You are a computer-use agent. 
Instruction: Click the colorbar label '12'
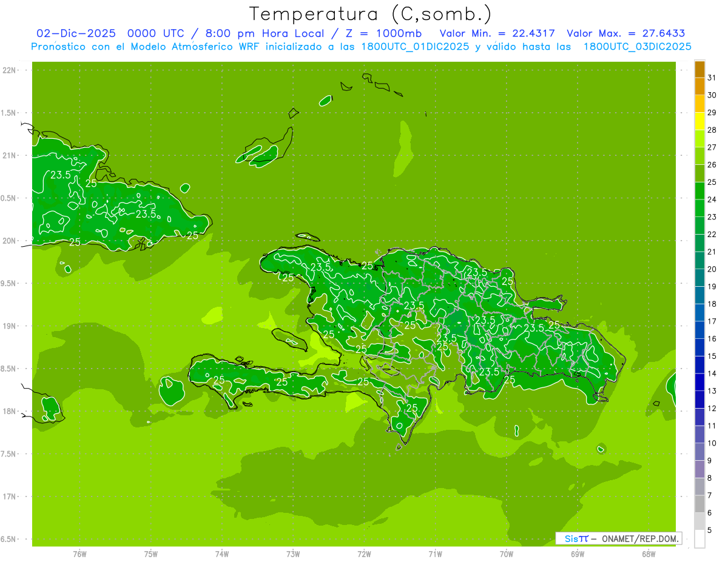coord(712,408)
